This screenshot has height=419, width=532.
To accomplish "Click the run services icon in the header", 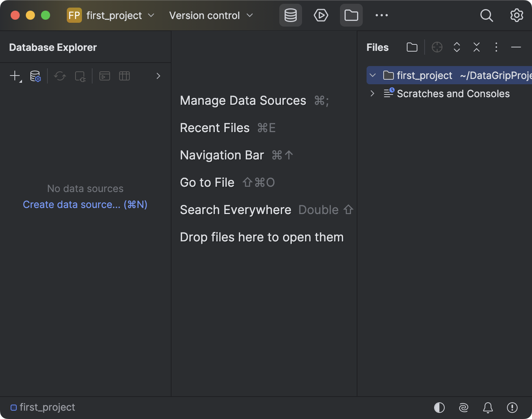I will coord(321,15).
